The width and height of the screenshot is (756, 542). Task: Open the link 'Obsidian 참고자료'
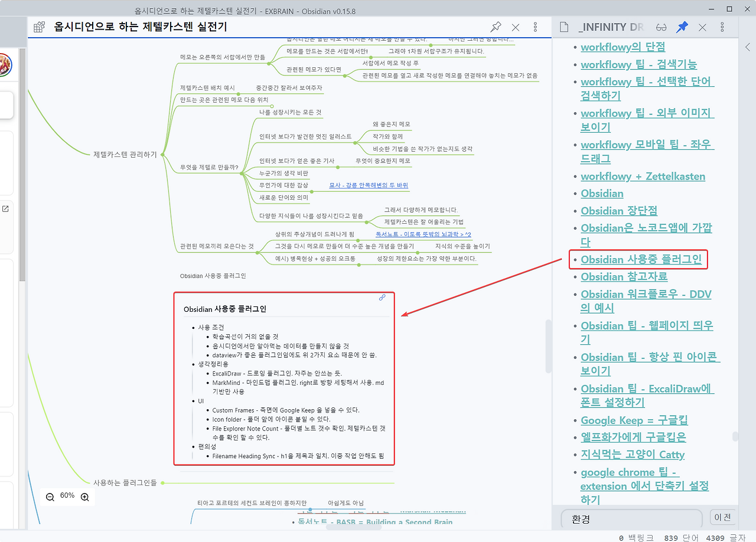coord(624,277)
